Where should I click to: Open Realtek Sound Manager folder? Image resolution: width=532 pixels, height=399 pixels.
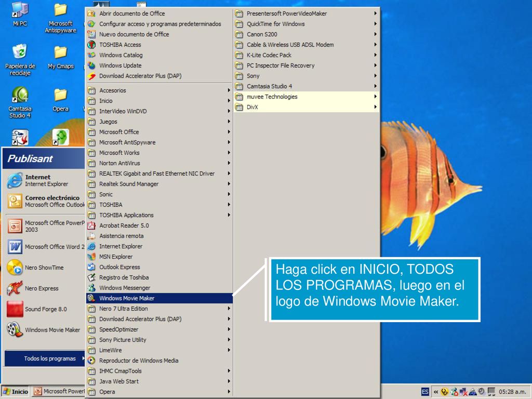(159, 184)
